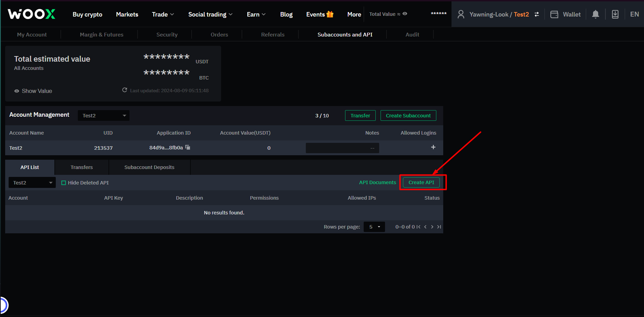Enable the Hide Deleted API checkbox
This screenshot has height=317, width=644.
[64, 183]
